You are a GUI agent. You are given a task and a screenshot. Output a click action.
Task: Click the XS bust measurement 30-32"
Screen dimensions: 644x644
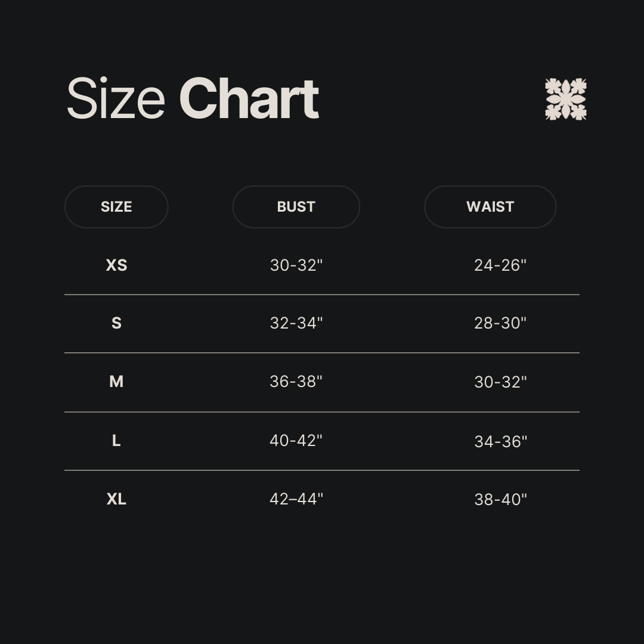(296, 265)
